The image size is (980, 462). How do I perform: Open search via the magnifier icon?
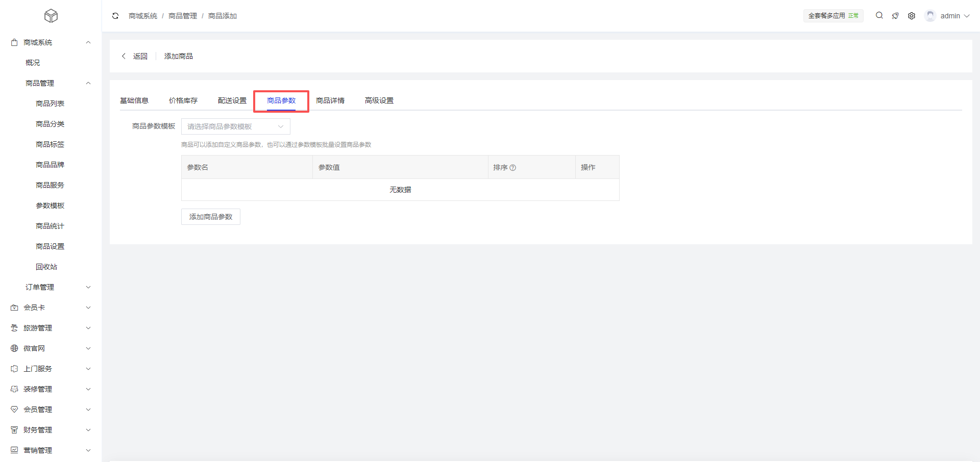pos(879,16)
